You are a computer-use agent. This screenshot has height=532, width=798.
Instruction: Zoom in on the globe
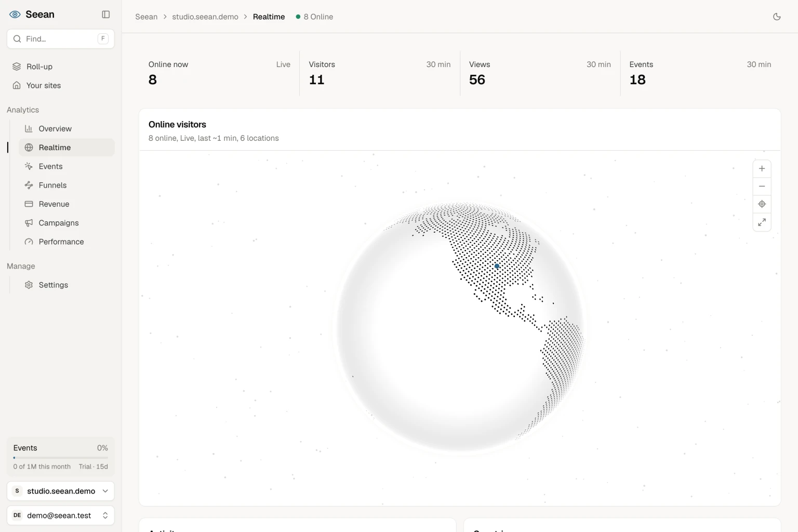(762, 168)
